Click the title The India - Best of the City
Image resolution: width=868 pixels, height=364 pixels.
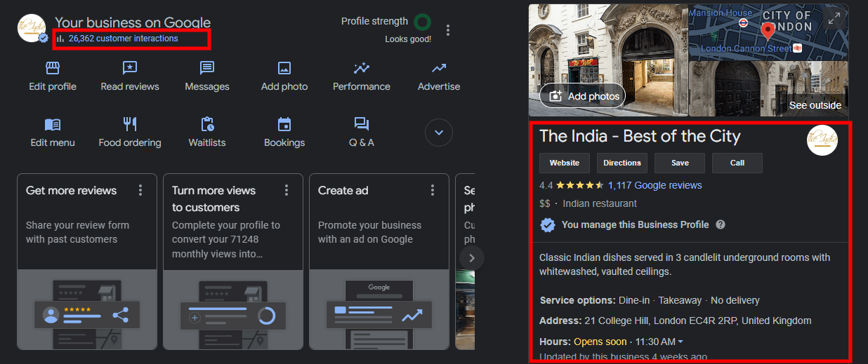(640, 136)
